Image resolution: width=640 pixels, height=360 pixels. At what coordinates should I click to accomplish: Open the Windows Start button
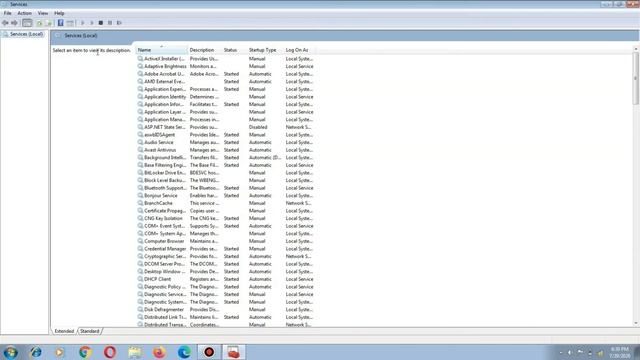click(x=11, y=352)
